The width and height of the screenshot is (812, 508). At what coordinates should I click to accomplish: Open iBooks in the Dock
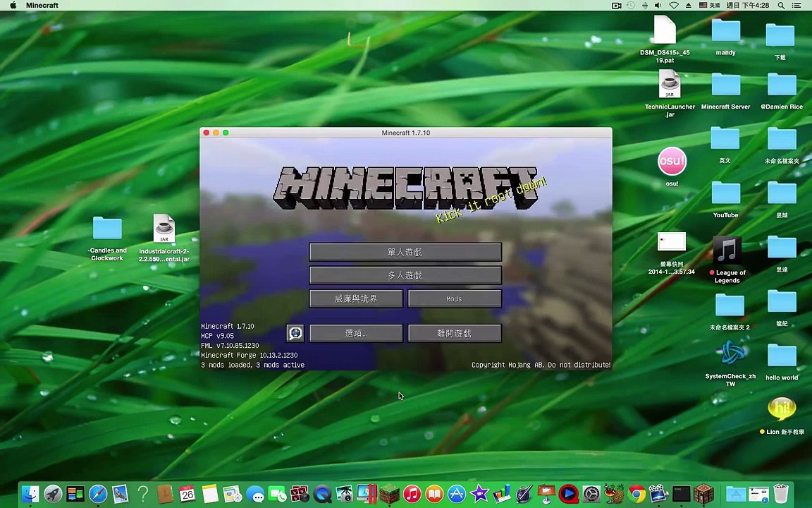[x=434, y=493]
